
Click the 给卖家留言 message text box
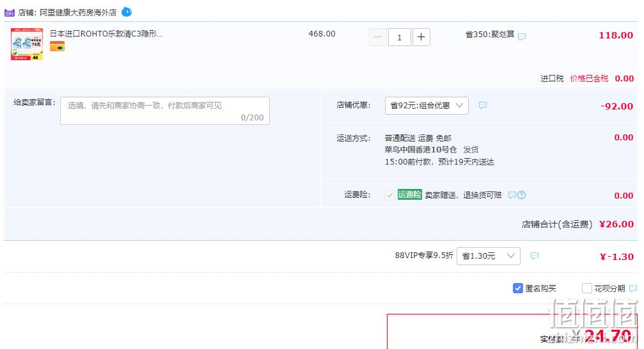[x=165, y=111]
